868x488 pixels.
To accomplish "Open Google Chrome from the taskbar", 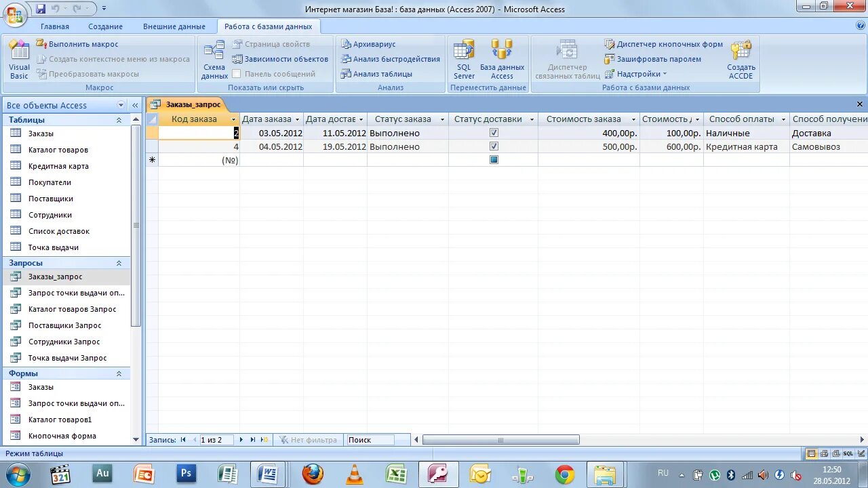I will 565,474.
